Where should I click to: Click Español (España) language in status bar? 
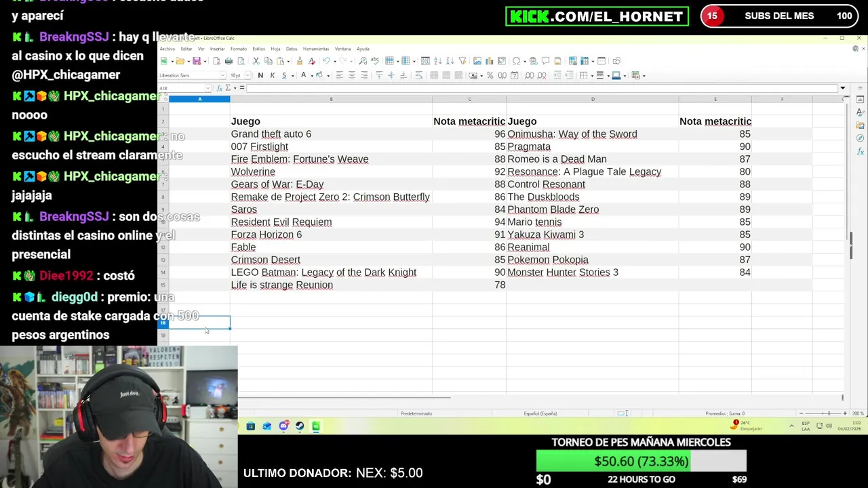tap(540, 413)
